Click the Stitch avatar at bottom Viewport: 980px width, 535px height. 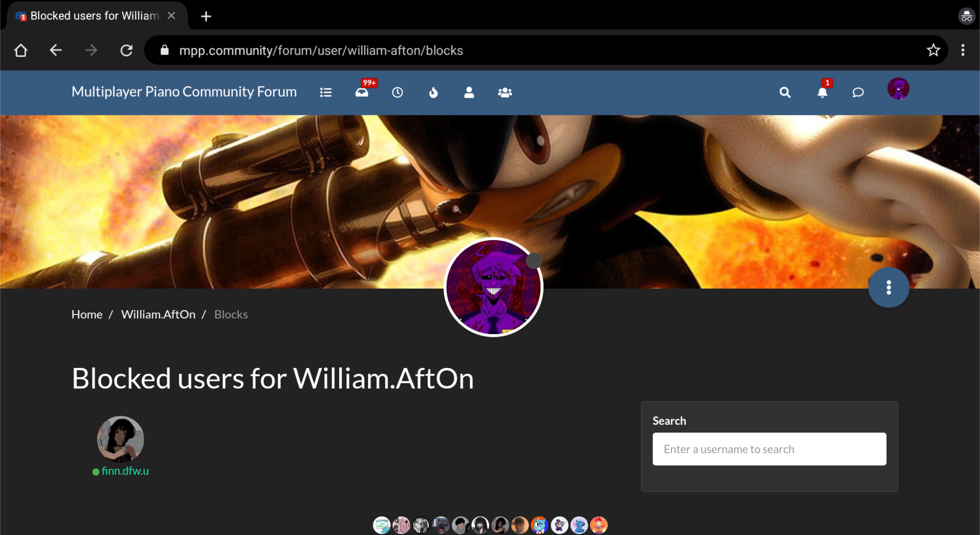click(x=579, y=525)
